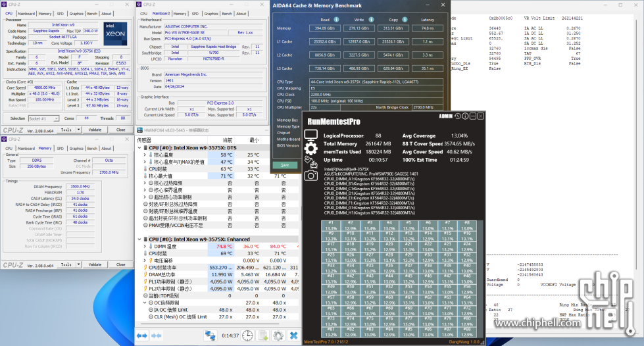Click the info icon beside AIDA64 Read
Viewport: 644px width, 346px height.
[336, 19]
